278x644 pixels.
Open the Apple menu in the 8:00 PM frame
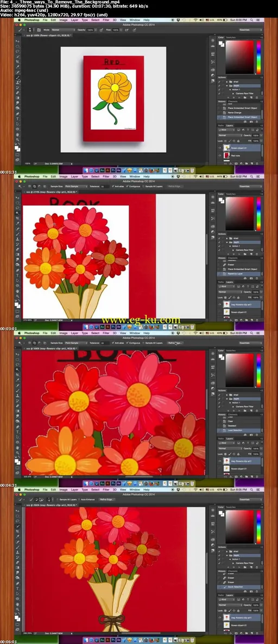[x=19, y=20]
